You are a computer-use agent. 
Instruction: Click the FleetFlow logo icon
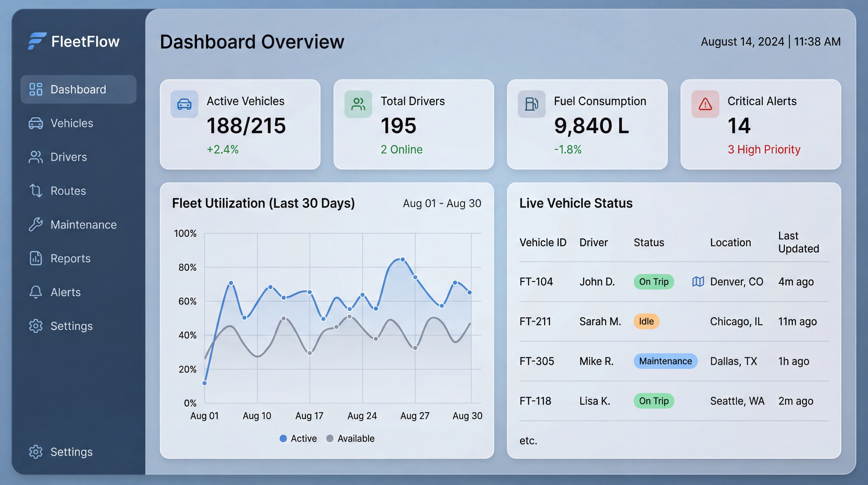click(x=37, y=41)
